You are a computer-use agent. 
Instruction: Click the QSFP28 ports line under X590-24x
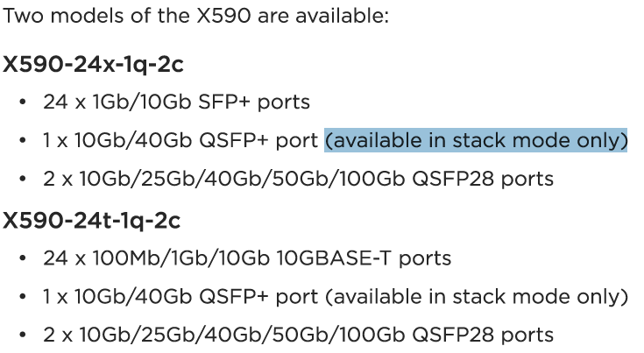coord(298,179)
